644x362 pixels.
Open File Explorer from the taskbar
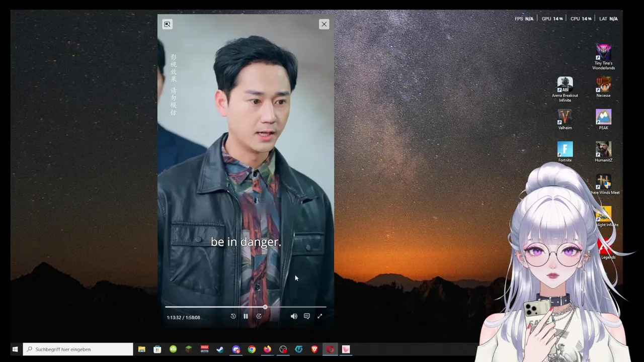(x=142, y=349)
